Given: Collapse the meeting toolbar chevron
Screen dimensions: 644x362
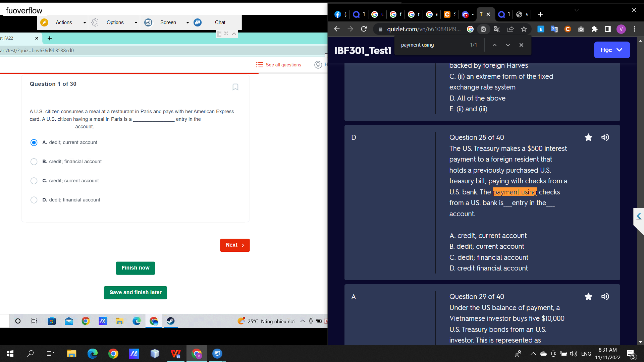Looking at the screenshot, I should (x=234, y=34).
